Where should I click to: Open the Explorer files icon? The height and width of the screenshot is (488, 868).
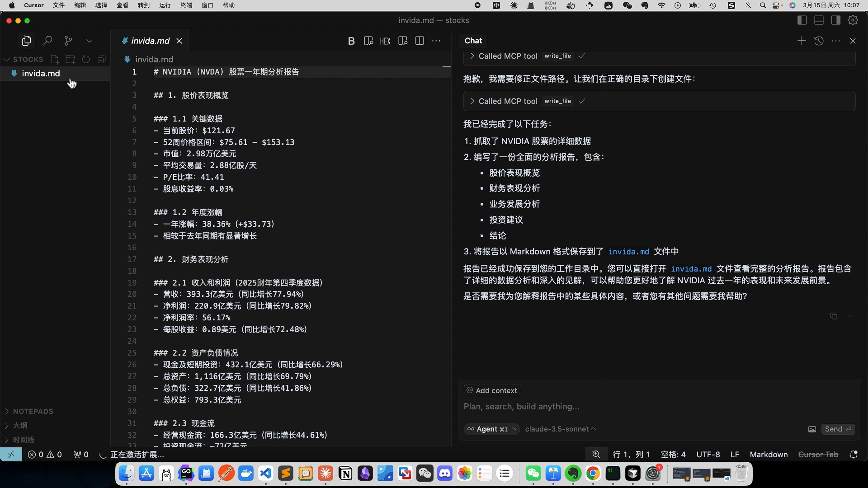26,41
